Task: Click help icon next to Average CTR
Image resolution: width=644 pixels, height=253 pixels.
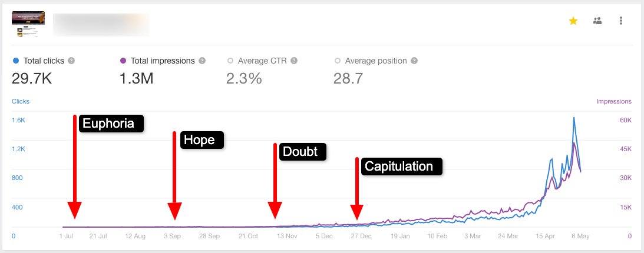Action: [294, 61]
